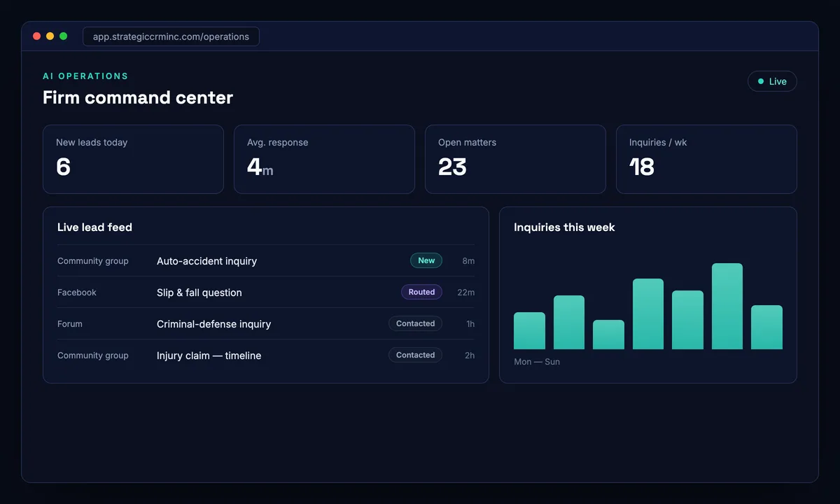Click the address bar showing app.strategiccrminc.com/operations
Viewport: 840px width, 504px height.
point(171,36)
